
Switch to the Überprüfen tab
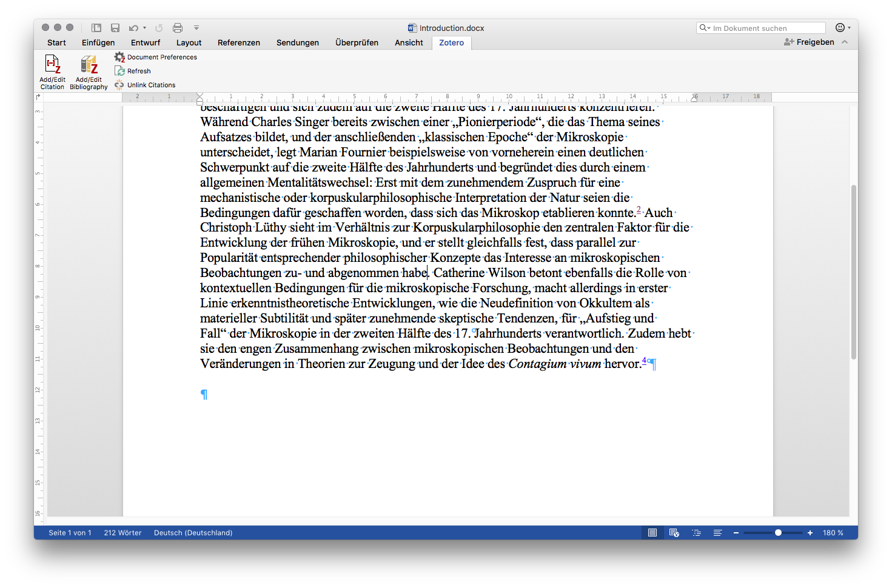[357, 42]
